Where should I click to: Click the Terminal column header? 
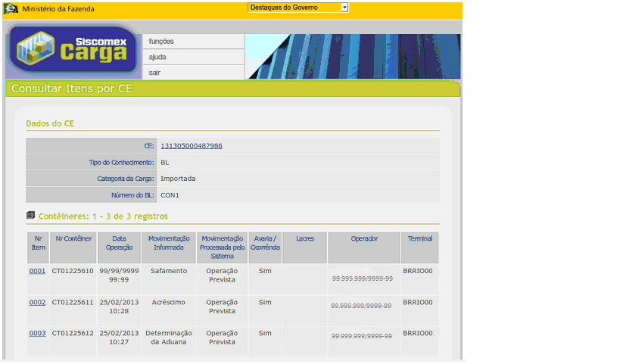pyautogui.click(x=420, y=247)
